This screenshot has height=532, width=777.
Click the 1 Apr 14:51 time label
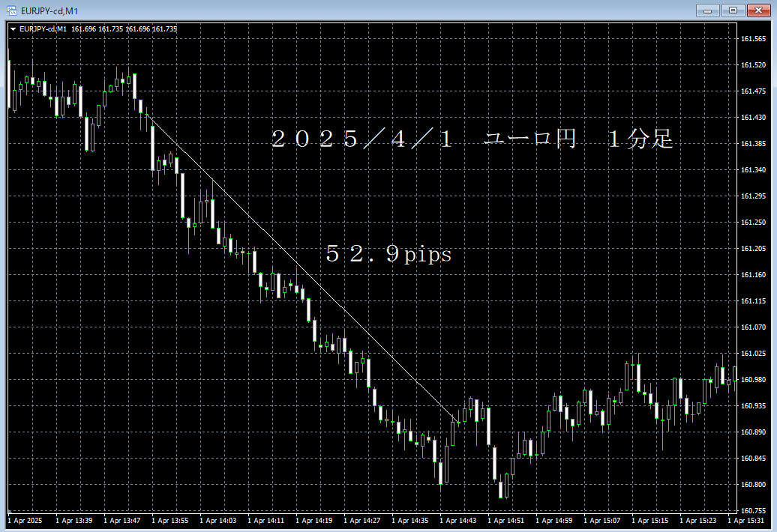click(506, 521)
